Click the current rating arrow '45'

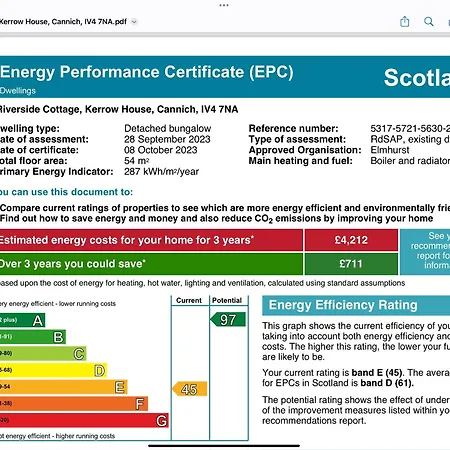tap(190, 389)
